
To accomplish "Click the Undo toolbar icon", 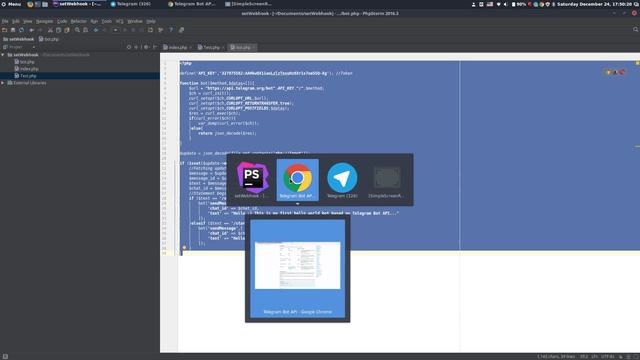I will tap(31, 30).
